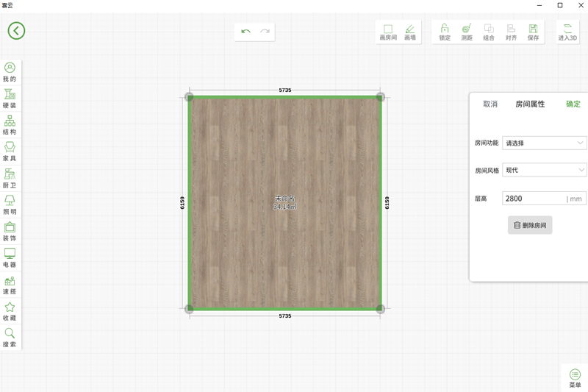Open the 菜单 menu at bottom right

tap(575, 379)
